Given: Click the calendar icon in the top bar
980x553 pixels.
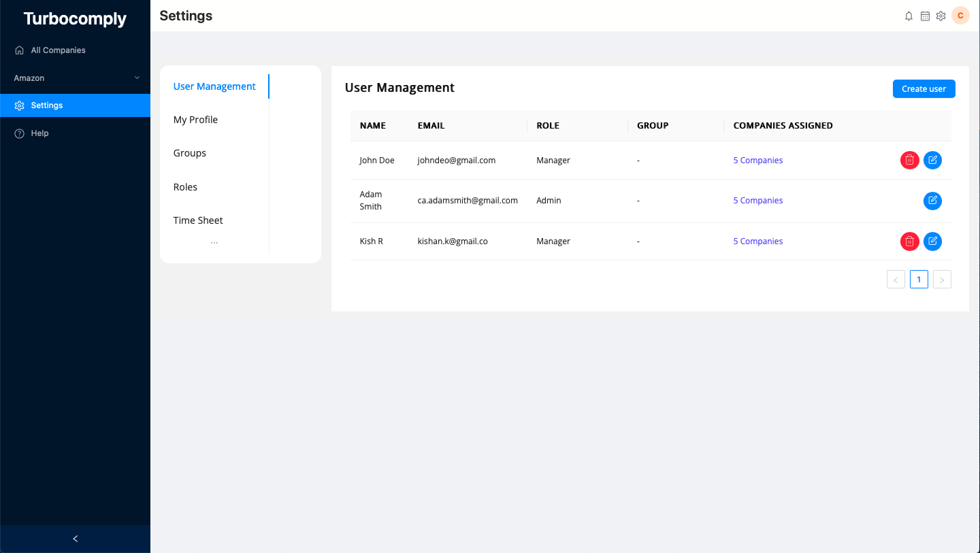Looking at the screenshot, I should tap(925, 16).
